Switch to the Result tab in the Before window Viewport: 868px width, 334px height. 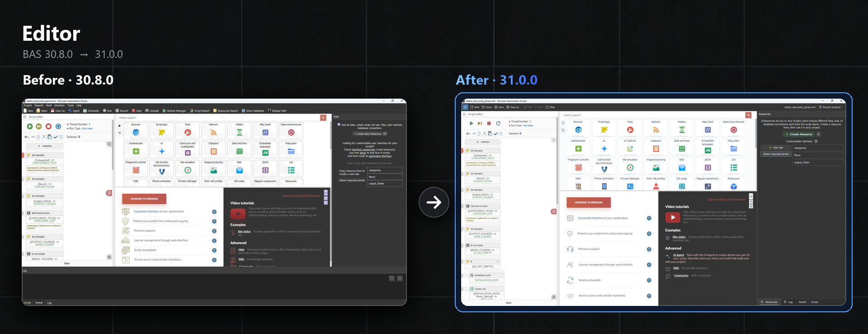[x=39, y=303]
